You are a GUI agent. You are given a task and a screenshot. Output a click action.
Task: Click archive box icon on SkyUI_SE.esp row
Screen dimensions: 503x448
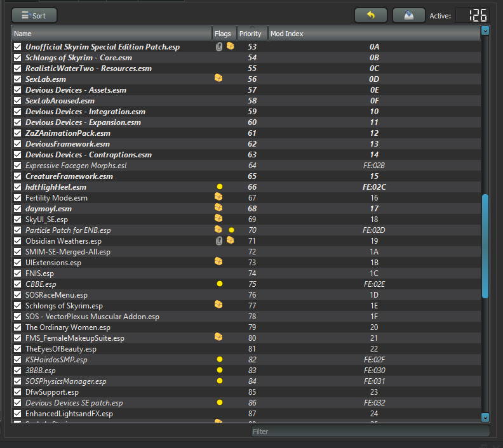tap(218, 218)
